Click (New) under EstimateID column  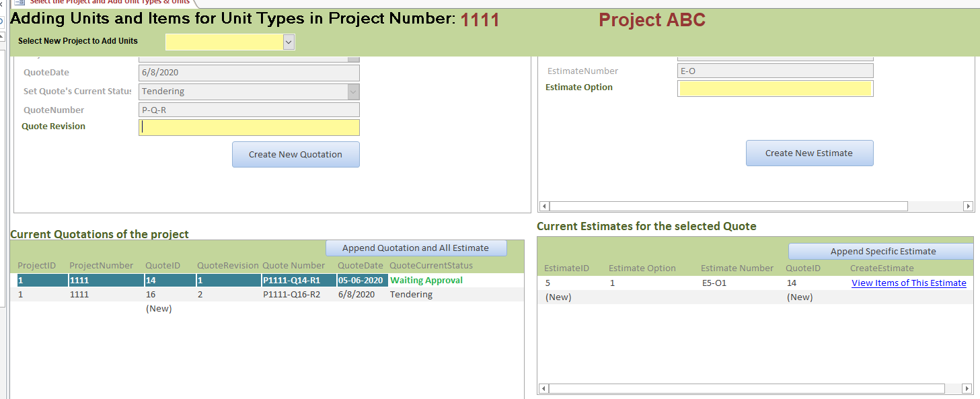558,297
